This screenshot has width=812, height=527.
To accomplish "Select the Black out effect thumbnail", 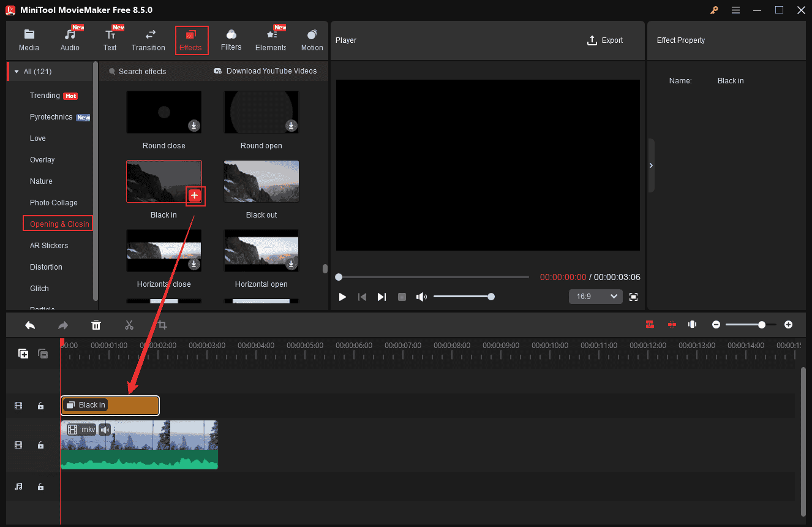I will [x=261, y=181].
